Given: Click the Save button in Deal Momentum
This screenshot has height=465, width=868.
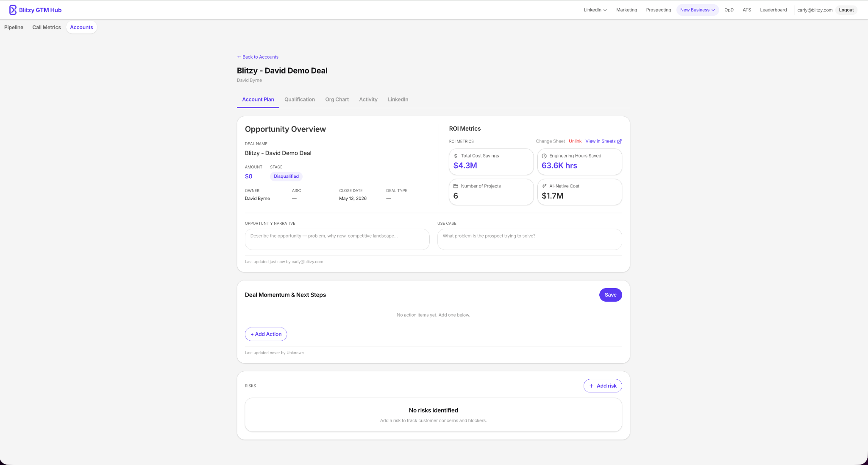Looking at the screenshot, I should pyautogui.click(x=610, y=295).
